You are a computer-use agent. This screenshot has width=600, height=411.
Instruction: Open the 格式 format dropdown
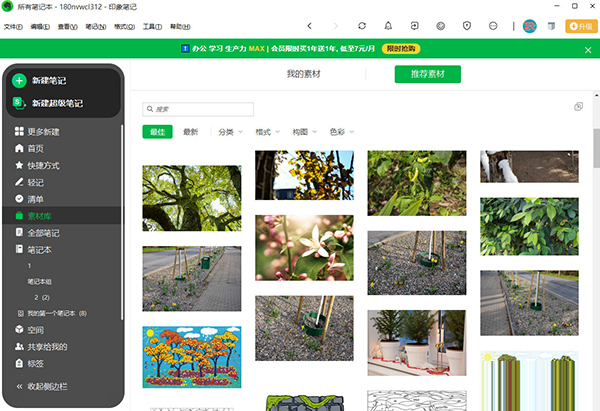click(x=267, y=132)
